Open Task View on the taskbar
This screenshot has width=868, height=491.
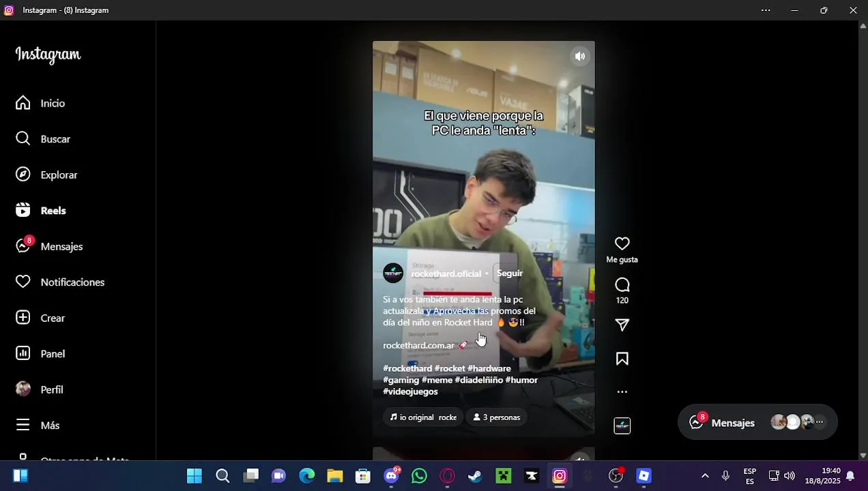coord(251,476)
